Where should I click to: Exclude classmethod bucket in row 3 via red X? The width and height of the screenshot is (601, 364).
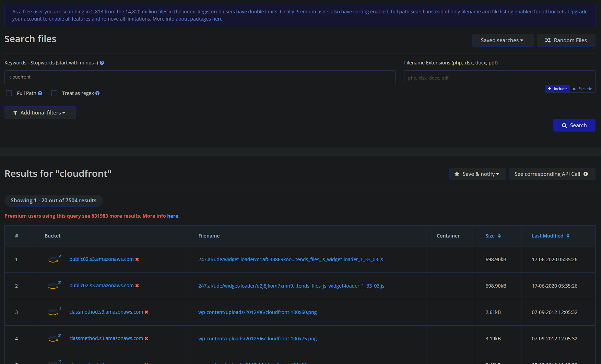(x=146, y=312)
